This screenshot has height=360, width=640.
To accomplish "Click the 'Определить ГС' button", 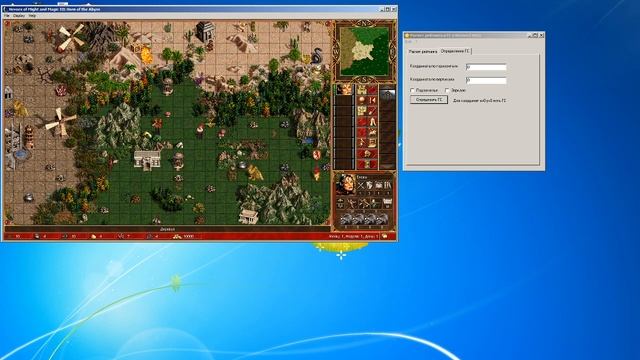I will tap(429, 100).
